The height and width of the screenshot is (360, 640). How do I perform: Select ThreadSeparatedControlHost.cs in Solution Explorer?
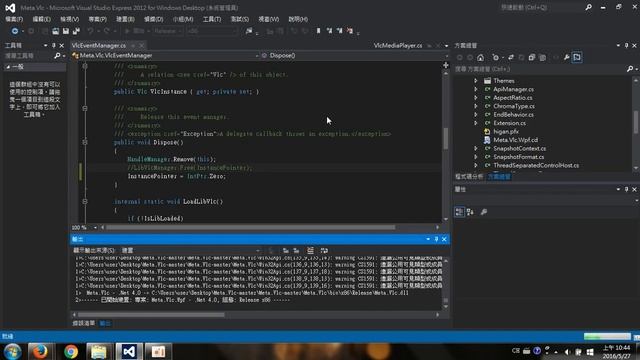pyautogui.click(x=536, y=165)
